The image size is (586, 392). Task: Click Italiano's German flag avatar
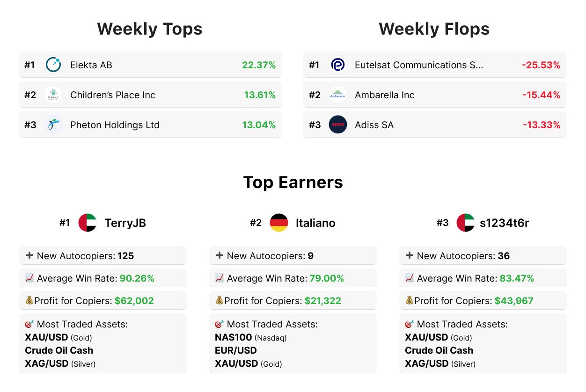[279, 223]
